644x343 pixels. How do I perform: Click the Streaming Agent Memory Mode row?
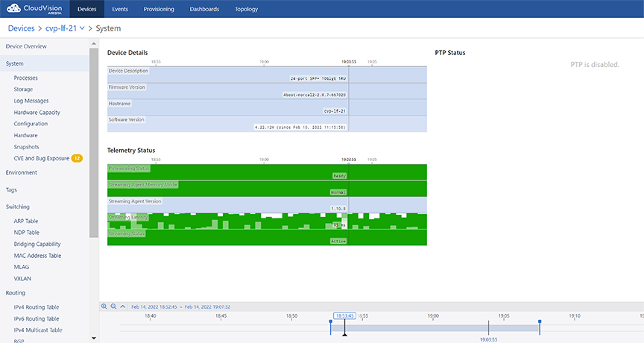pyautogui.click(x=267, y=189)
